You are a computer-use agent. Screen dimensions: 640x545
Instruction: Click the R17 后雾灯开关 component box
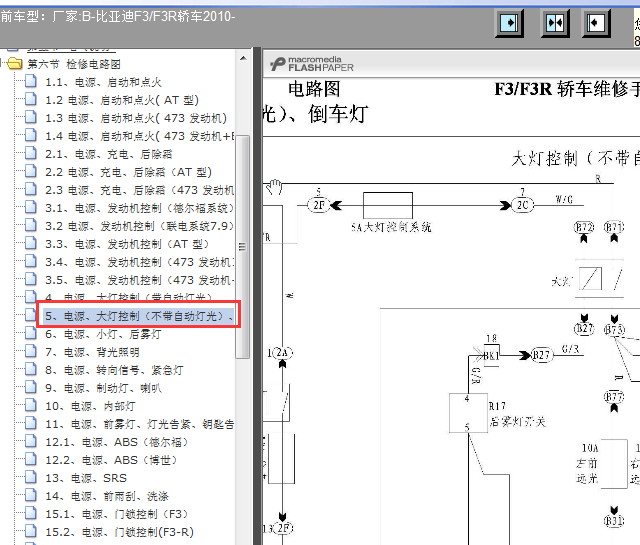click(468, 413)
